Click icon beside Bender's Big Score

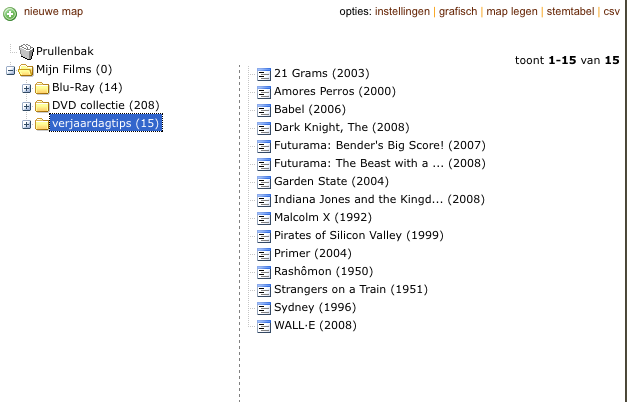click(264, 146)
